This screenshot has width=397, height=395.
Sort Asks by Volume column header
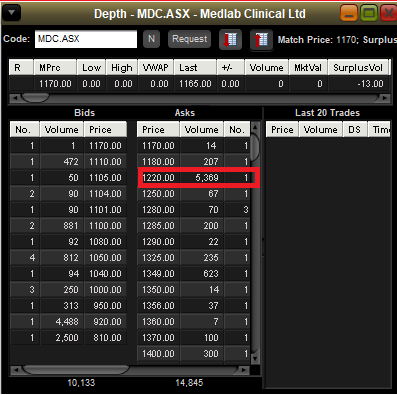202,129
